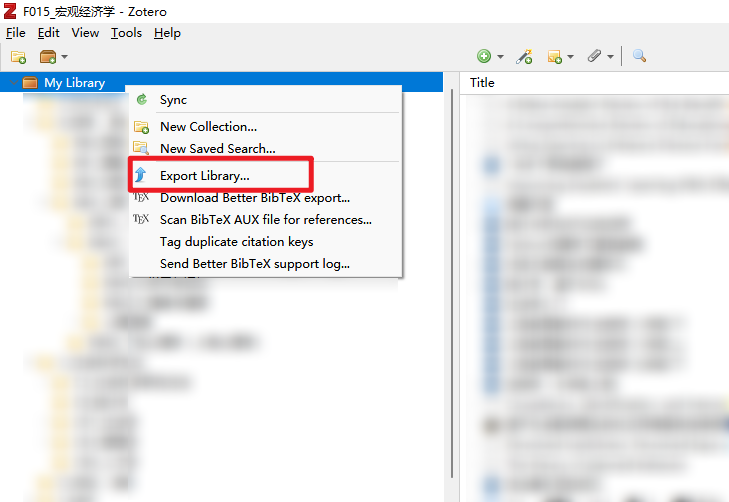
Task: Click the Zotero app icon in title bar
Action: [x=10, y=11]
